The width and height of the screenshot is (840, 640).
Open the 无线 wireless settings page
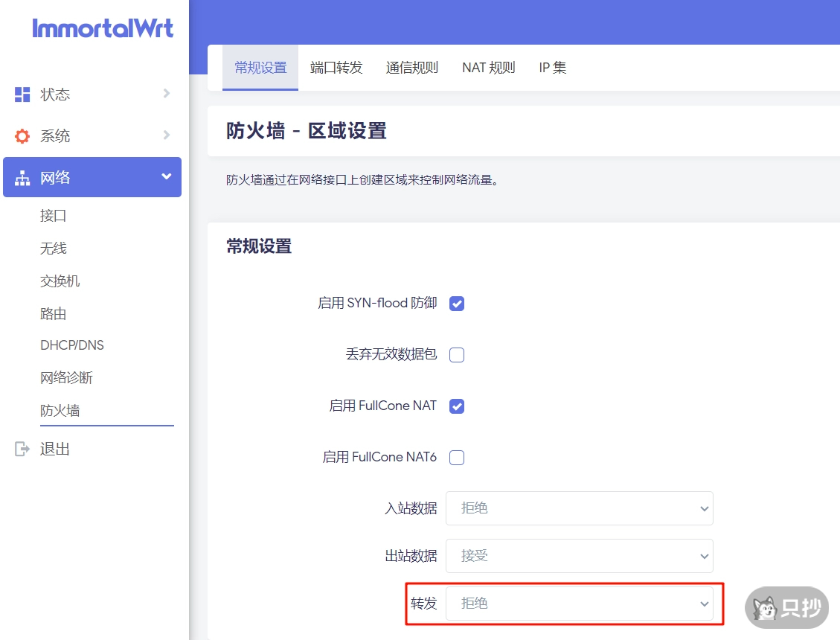point(54,248)
